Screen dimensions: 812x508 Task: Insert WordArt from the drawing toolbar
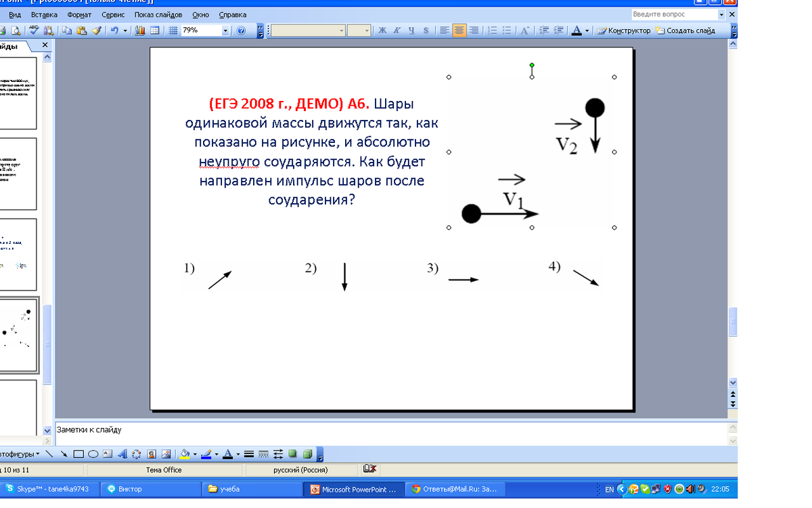122,454
